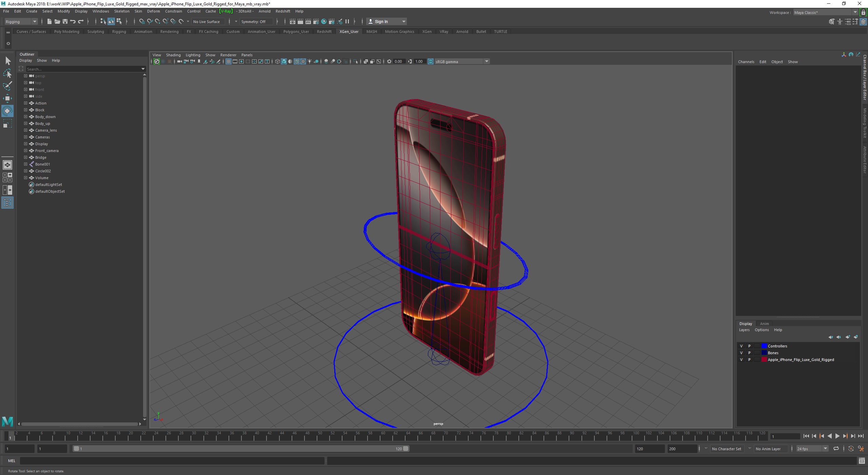Toggle the sRGB gamma color management button

point(430,61)
